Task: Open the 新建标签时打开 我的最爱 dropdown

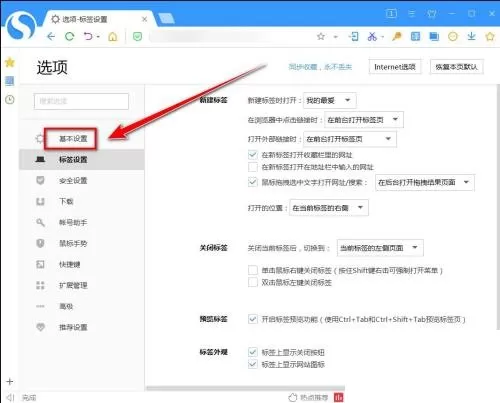Action: coord(329,100)
